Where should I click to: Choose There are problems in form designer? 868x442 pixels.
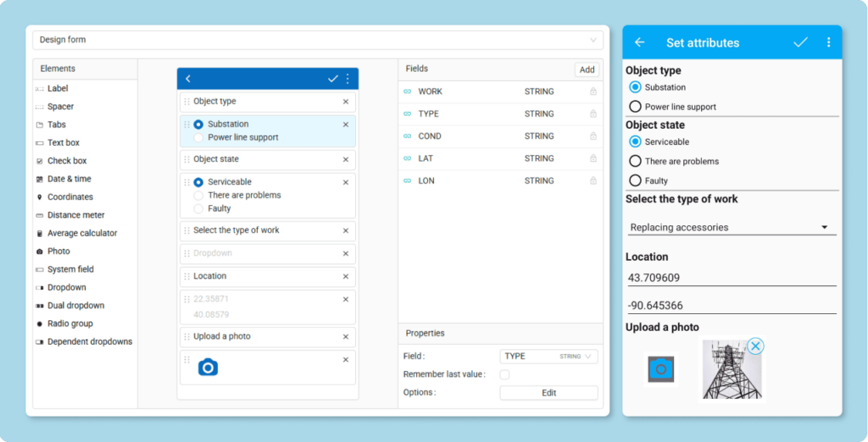click(x=198, y=196)
